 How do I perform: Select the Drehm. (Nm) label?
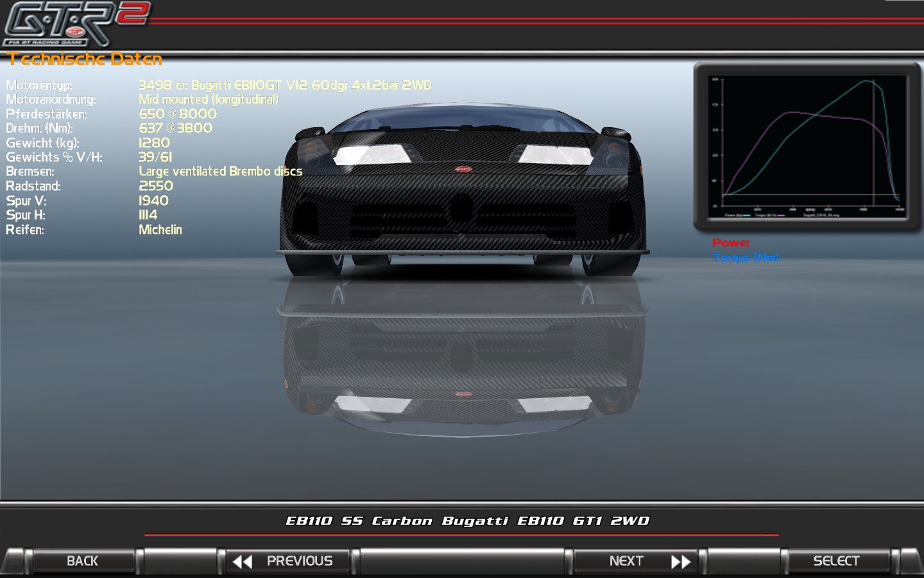point(39,128)
